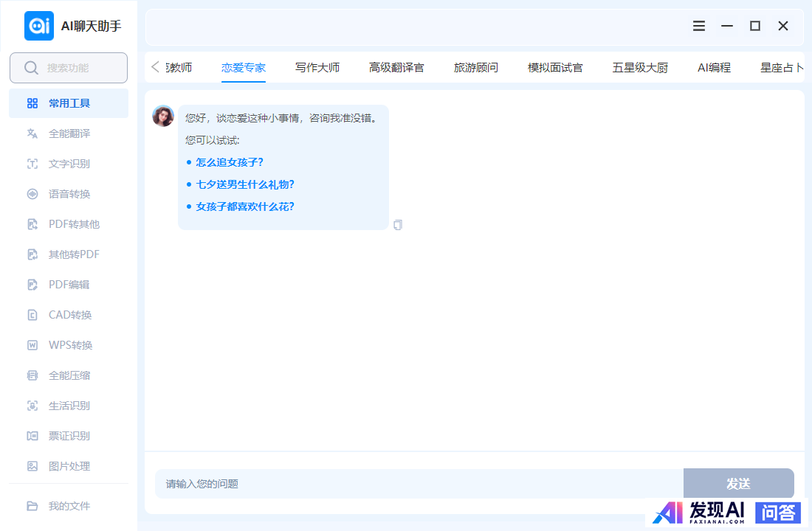Click the 票证识别 ID card icon
This screenshot has height=531, width=812.
click(32, 436)
